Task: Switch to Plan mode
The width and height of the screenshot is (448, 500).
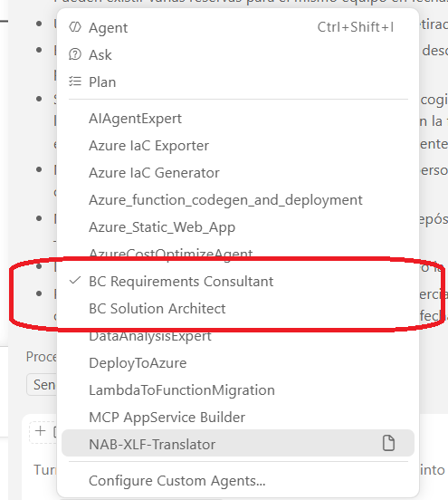Action: click(x=238, y=82)
